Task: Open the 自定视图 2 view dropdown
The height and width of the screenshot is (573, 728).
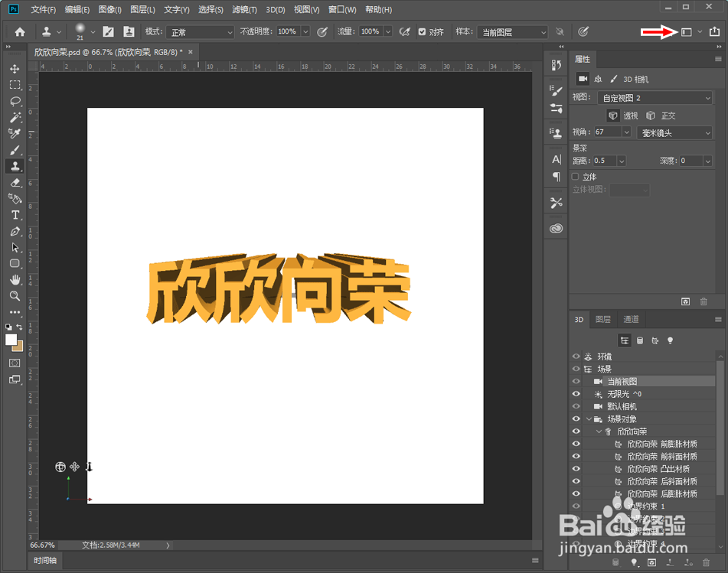Action: pos(655,98)
